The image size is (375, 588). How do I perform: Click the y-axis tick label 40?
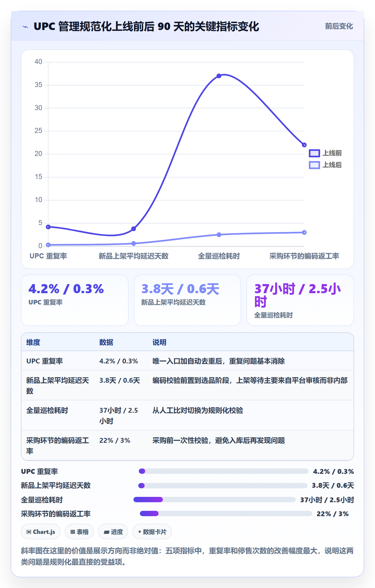(38, 62)
